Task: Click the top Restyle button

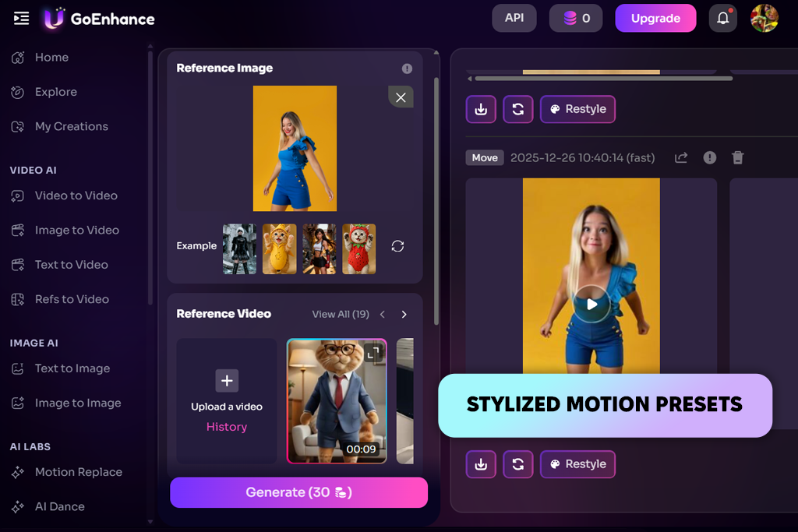Action: click(577, 109)
